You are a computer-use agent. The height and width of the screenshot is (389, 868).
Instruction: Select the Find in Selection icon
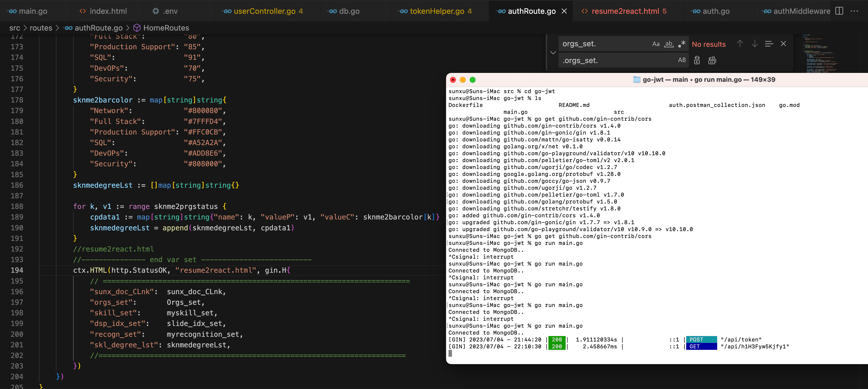(x=769, y=44)
